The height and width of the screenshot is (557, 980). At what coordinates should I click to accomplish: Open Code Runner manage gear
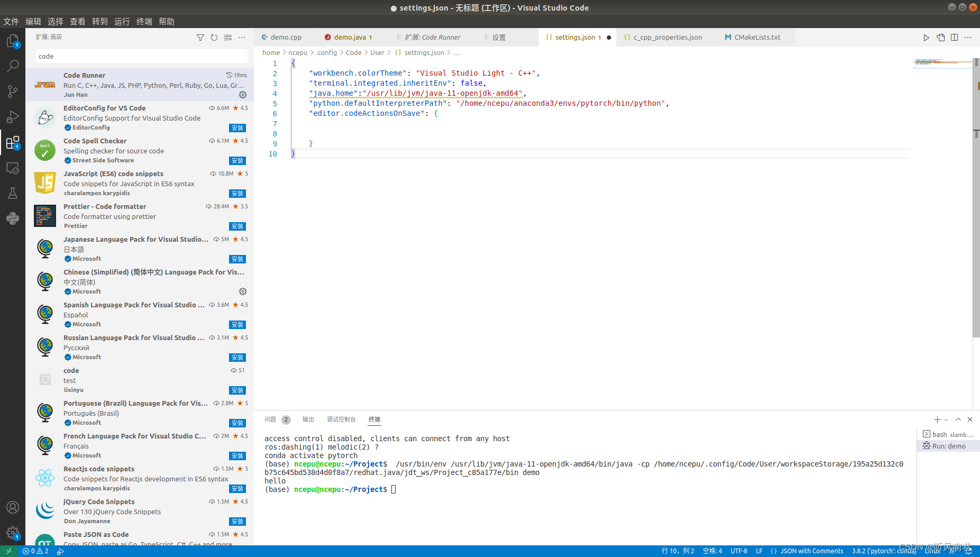(243, 95)
